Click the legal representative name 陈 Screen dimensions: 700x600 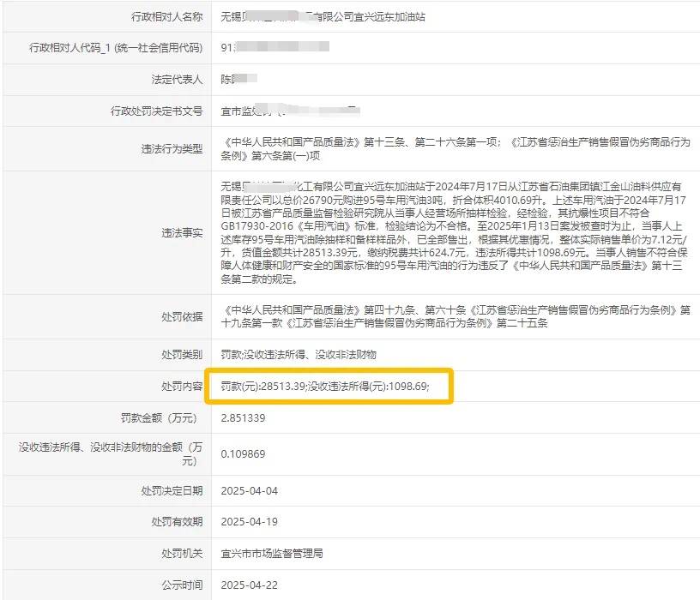click(235, 79)
